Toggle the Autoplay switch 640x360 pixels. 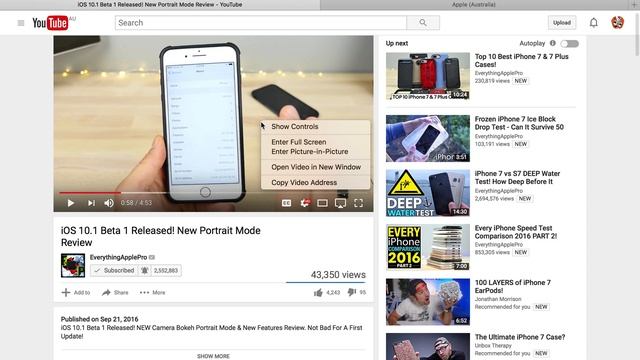click(x=569, y=43)
